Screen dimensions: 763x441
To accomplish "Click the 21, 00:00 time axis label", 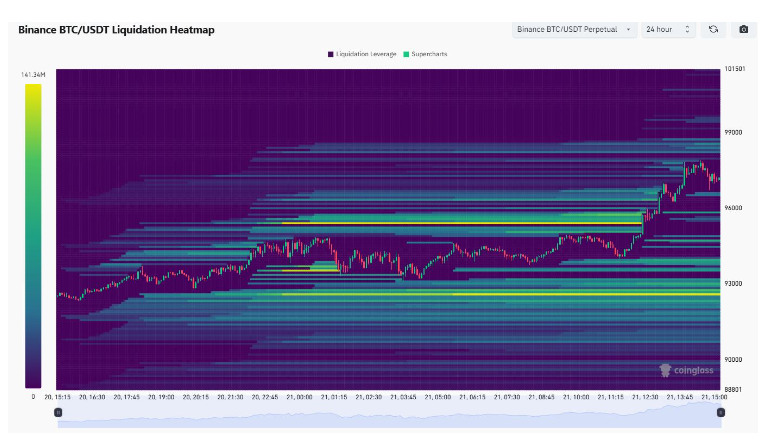I will (300, 397).
